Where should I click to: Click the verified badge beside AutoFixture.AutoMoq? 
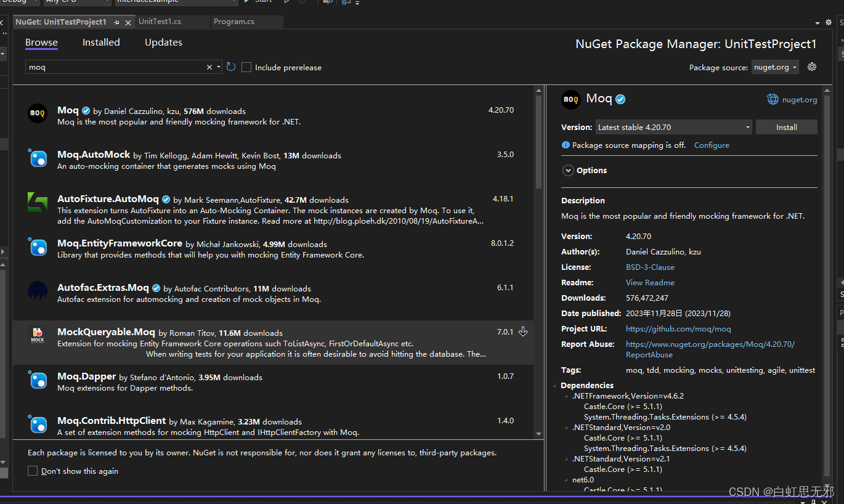coord(166,200)
